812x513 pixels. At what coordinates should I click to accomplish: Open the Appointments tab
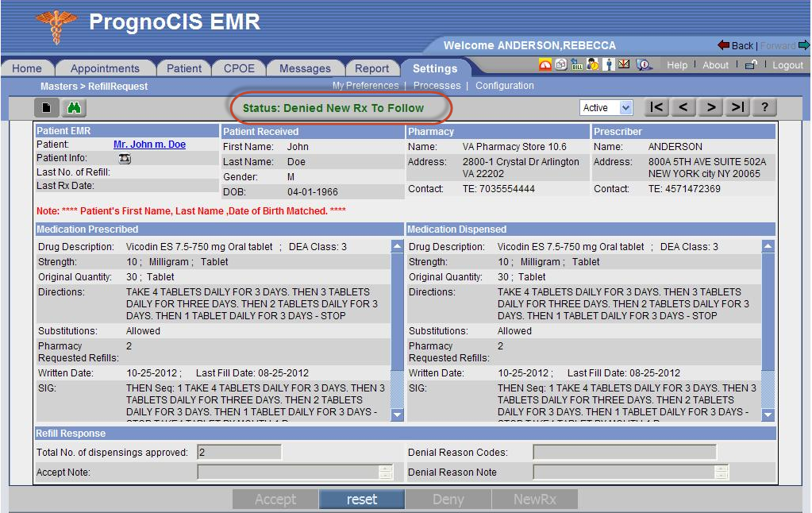tap(105, 68)
